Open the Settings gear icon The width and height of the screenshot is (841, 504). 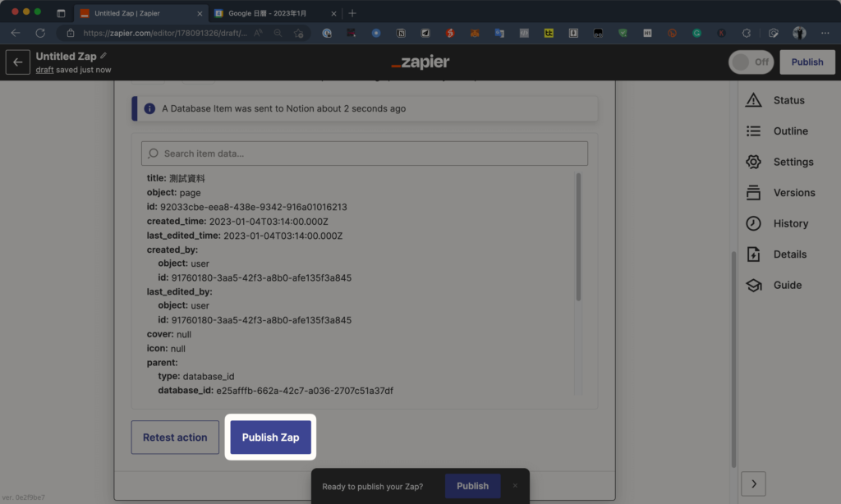pyautogui.click(x=753, y=162)
